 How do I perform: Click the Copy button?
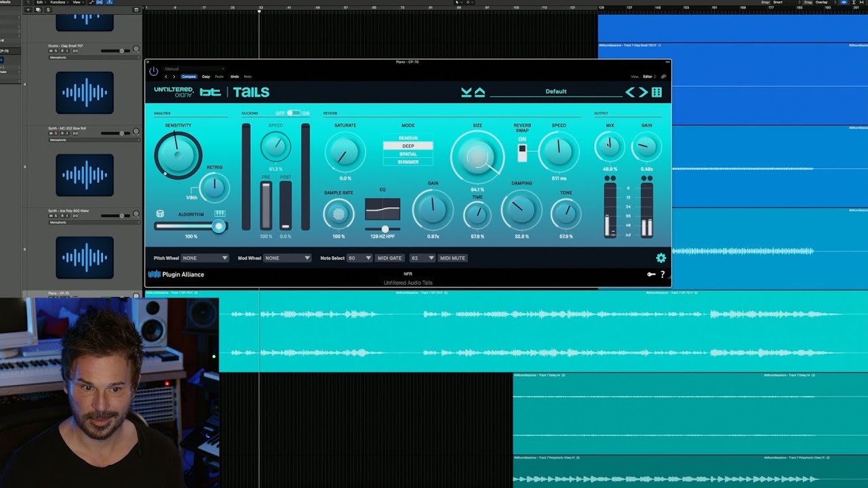pyautogui.click(x=206, y=77)
